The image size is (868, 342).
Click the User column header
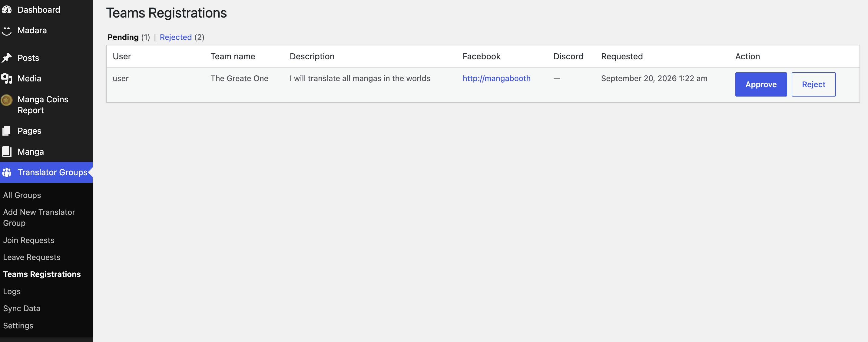pos(122,57)
